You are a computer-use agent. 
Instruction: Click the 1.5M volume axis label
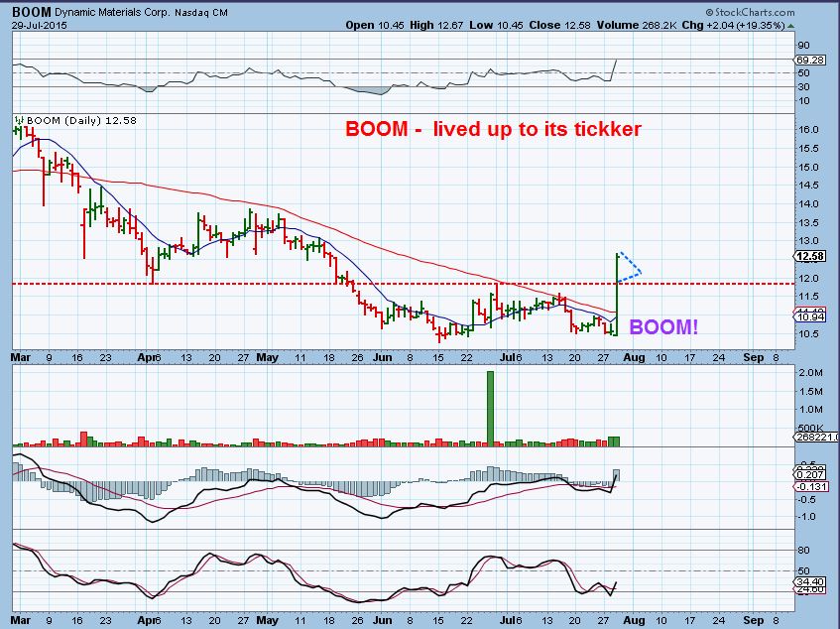[810, 392]
